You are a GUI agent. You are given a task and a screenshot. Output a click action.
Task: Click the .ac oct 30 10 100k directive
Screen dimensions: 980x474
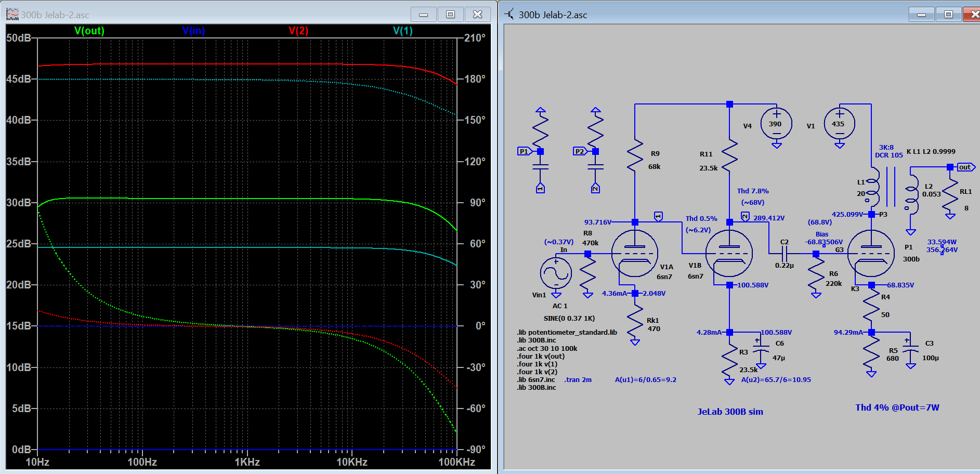(x=547, y=348)
